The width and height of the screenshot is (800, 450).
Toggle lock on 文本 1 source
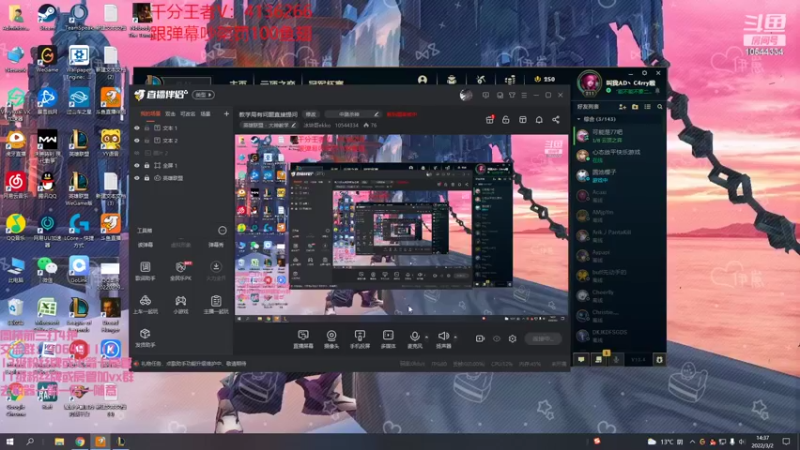[x=147, y=128]
